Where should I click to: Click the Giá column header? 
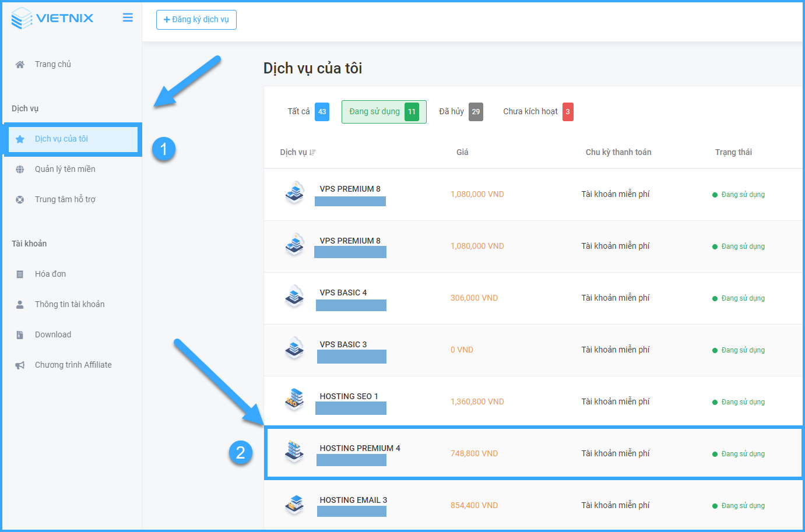click(x=462, y=152)
